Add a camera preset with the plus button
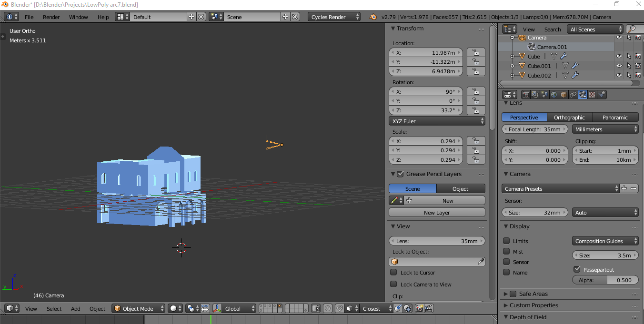644x324 pixels. point(624,189)
